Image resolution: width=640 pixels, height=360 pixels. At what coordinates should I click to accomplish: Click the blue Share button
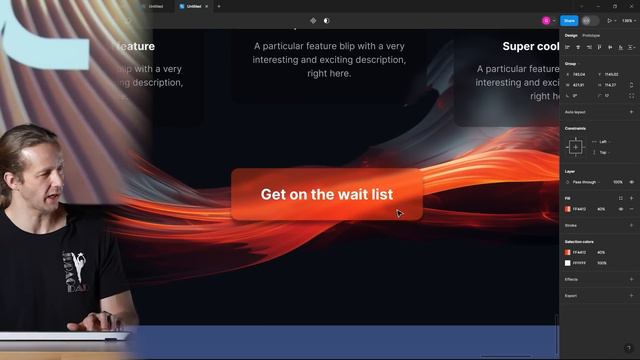pos(569,20)
